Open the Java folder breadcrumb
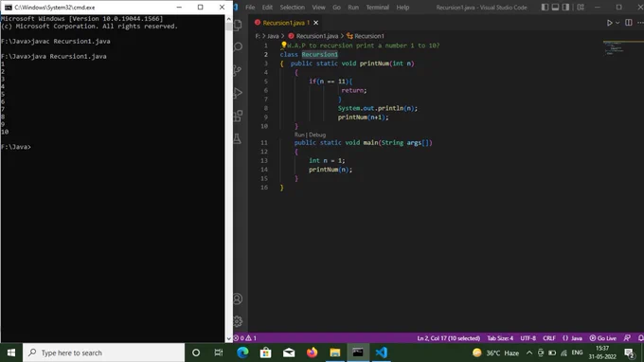The height and width of the screenshot is (362, 644). (273, 36)
